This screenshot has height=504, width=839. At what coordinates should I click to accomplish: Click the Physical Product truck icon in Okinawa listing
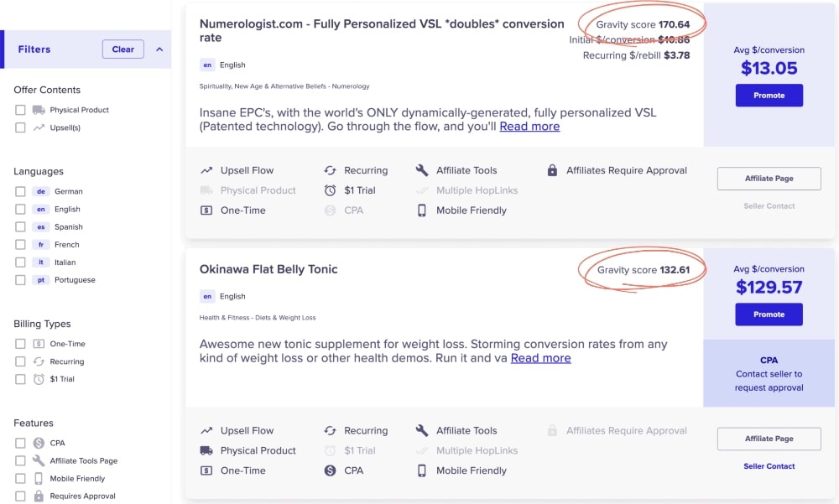[x=206, y=450]
